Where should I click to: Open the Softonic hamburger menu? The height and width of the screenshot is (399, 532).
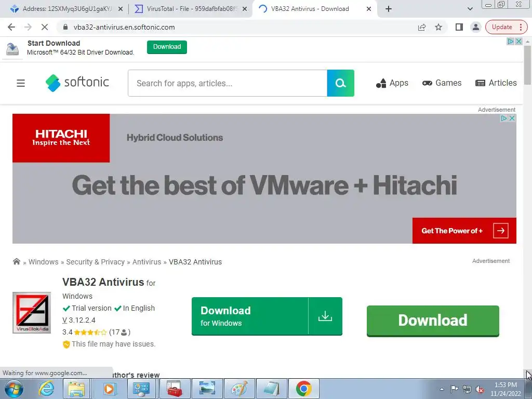[21, 83]
